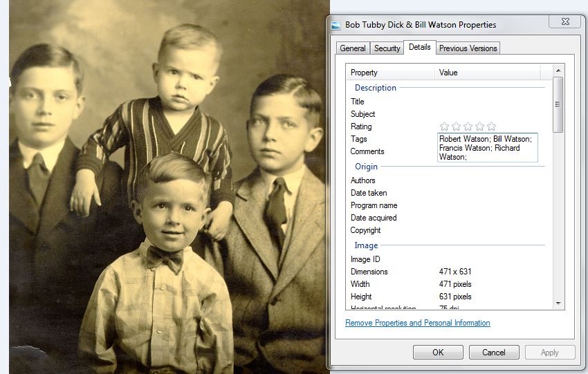
Task: Set rating to two stars
Action: [457, 127]
